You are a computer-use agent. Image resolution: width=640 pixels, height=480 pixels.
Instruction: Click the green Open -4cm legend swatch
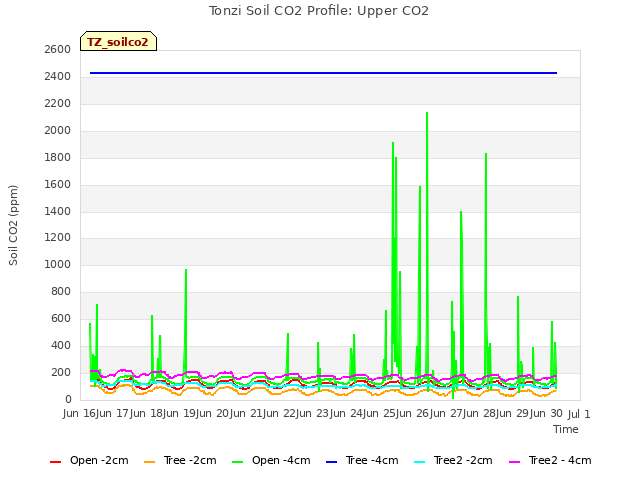[x=238, y=462]
